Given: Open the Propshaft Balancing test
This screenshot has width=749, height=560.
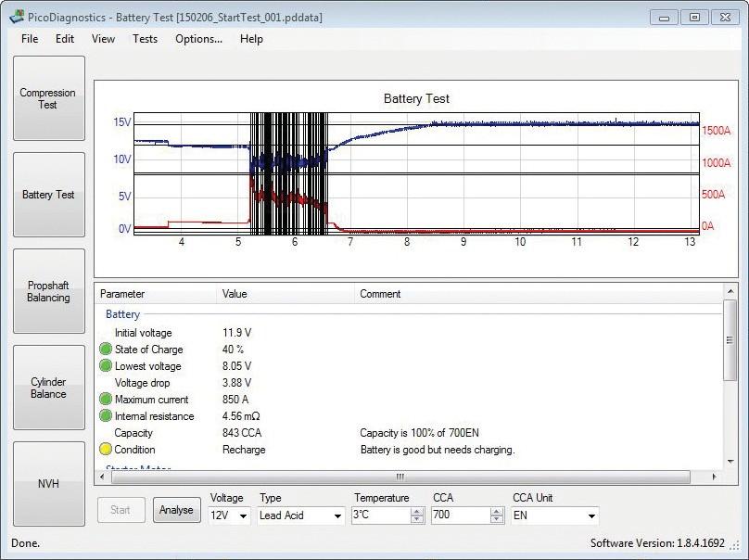Looking at the screenshot, I should tap(49, 291).
